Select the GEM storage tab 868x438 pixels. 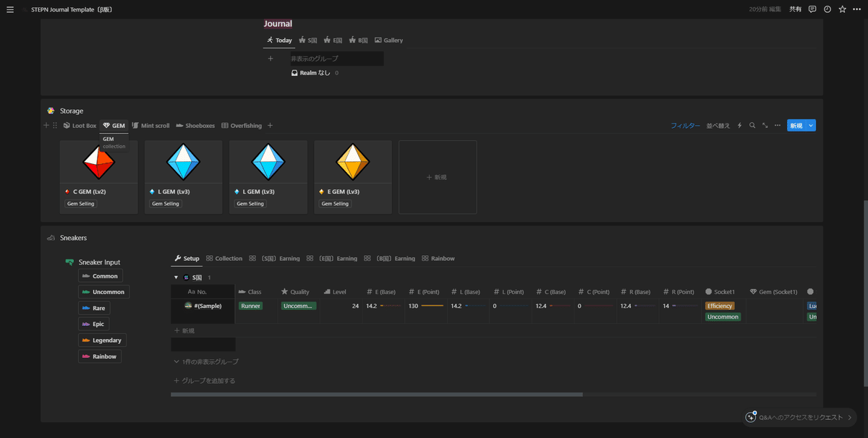(x=114, y=126)
